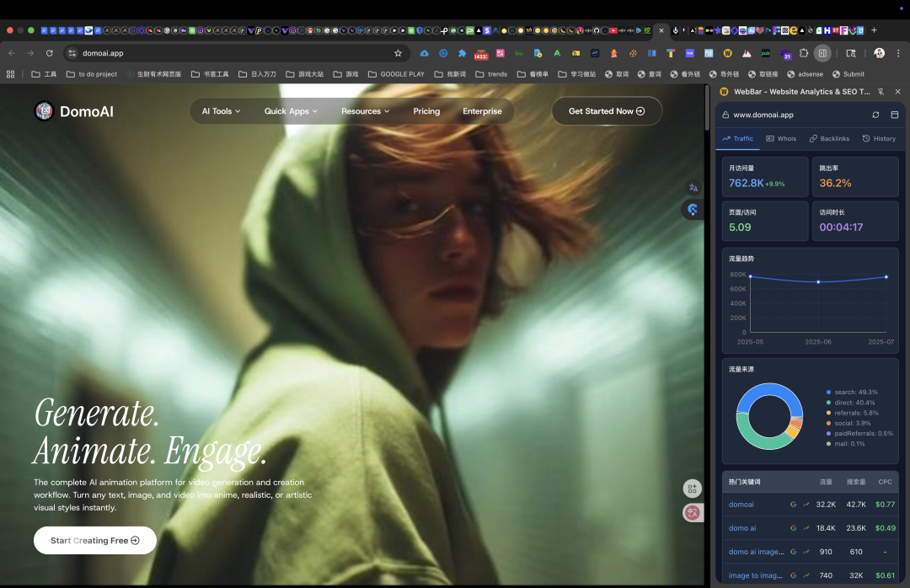Click the 00:04:17 visit duration value
Screen dimensions: 910x588
click(841, 227)
